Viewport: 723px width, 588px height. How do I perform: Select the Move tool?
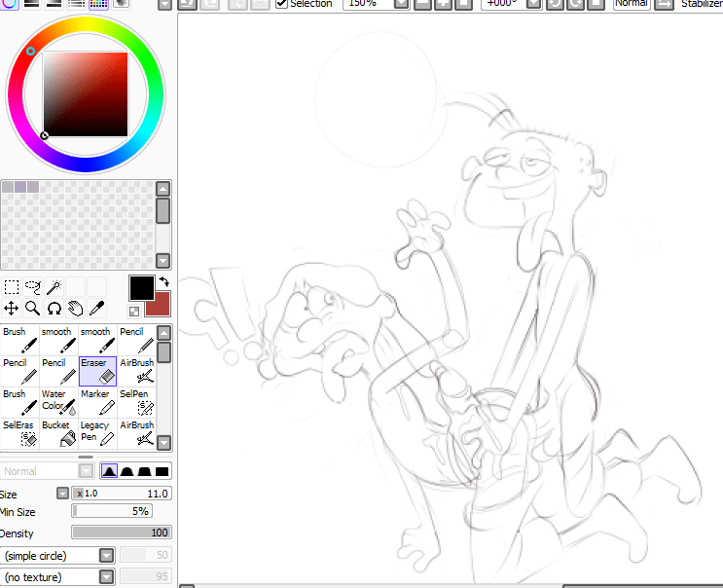(12, 309)
